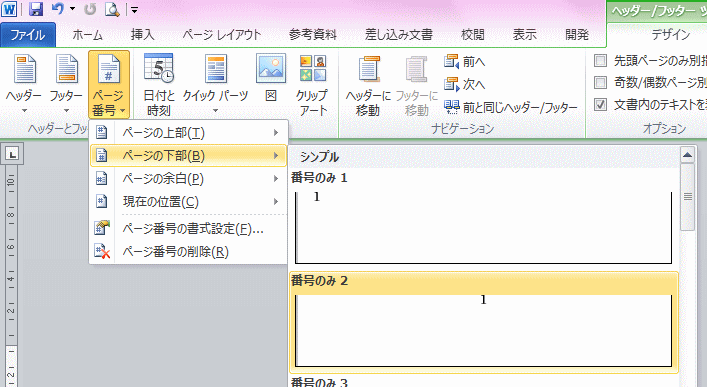707x387 pixels.
Task: Open ページの上部(T) submenu
Action: point(188,133)
